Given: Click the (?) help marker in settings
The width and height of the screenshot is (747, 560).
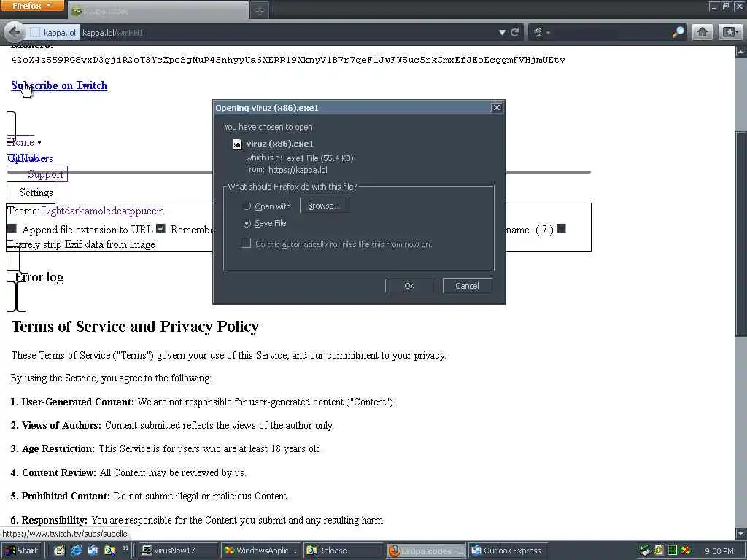Looking at the screenshot, I should coord(544,230).
